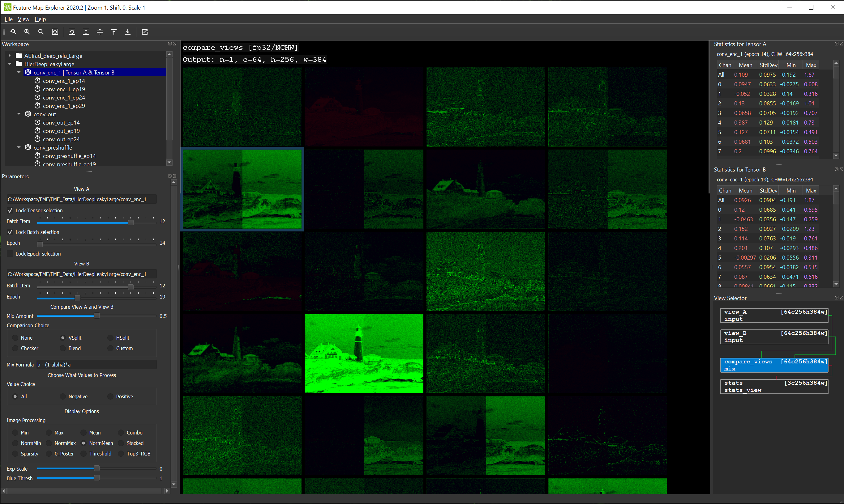Viewport: 844px width, 504px height.
Task: Click the fit-to-view arrows icon
Action: (x=55, y=32)
